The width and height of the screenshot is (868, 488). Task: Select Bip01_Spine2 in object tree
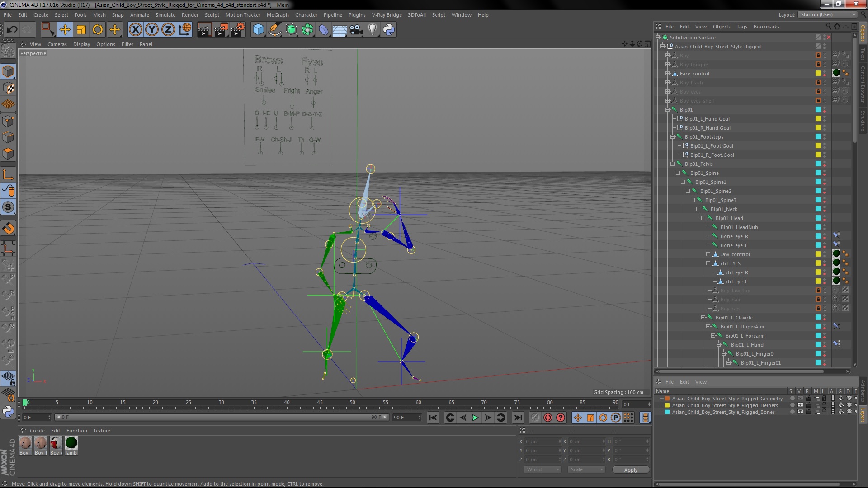pyautogui.click(x=716, y=191)
